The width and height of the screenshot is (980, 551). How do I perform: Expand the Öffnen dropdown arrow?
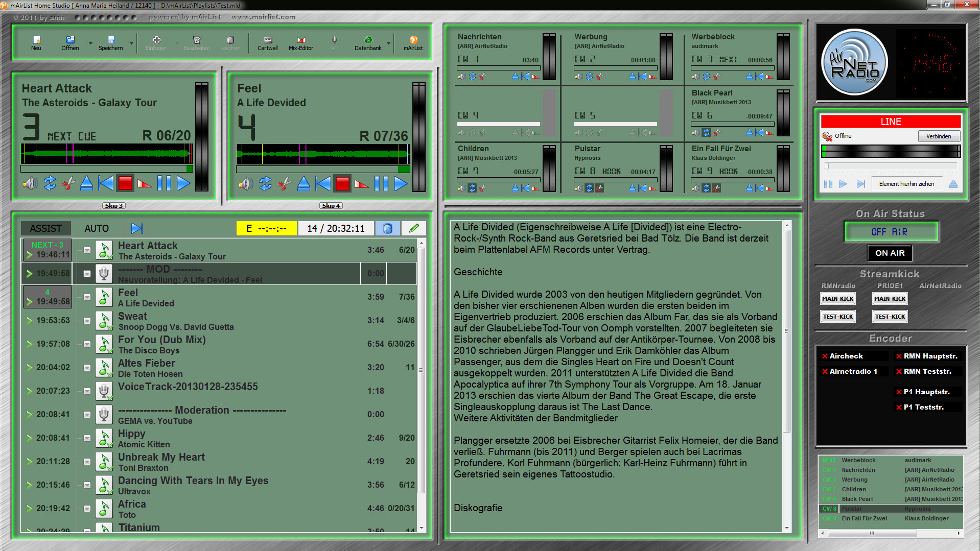coord(90,43)
